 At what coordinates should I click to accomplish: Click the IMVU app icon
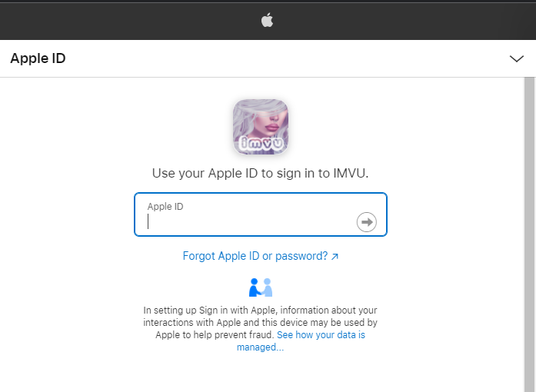(x=261, y=127)
